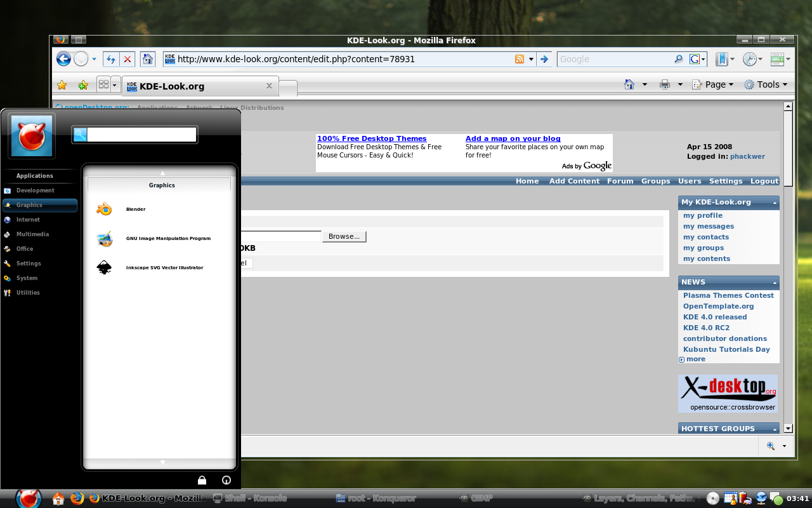Open a new blank tab
Screen dimensions: 812x508
pos(288,88)
